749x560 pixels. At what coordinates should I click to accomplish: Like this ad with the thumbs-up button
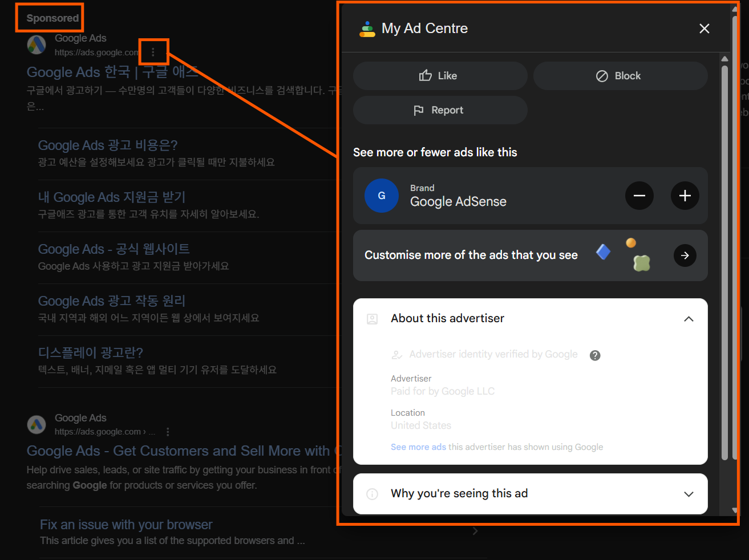[x=440, y=76]
